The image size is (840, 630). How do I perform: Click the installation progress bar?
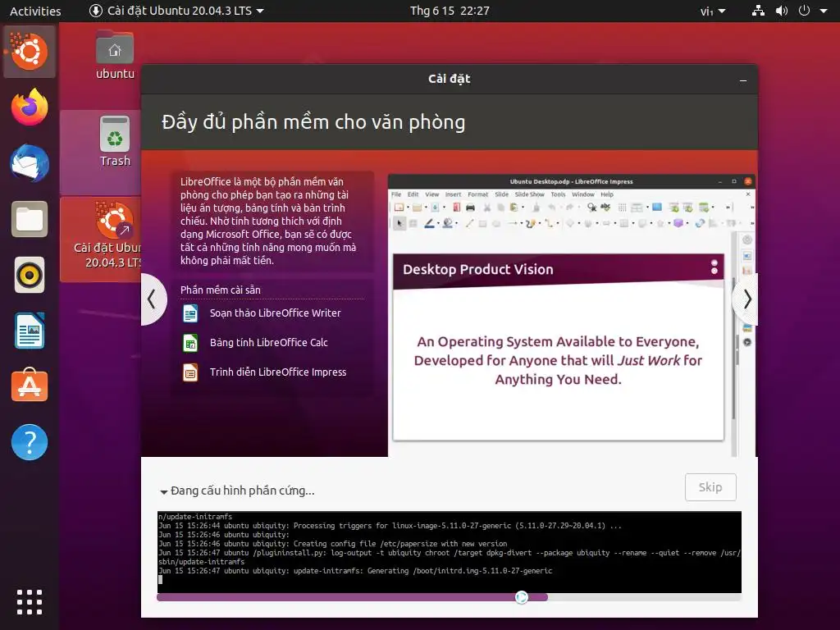[449, 597]
